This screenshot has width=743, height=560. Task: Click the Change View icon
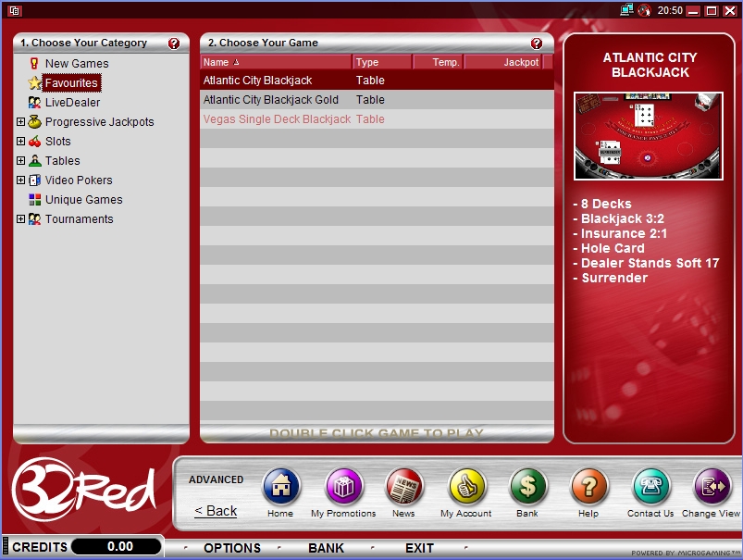(x=712, y=486)
